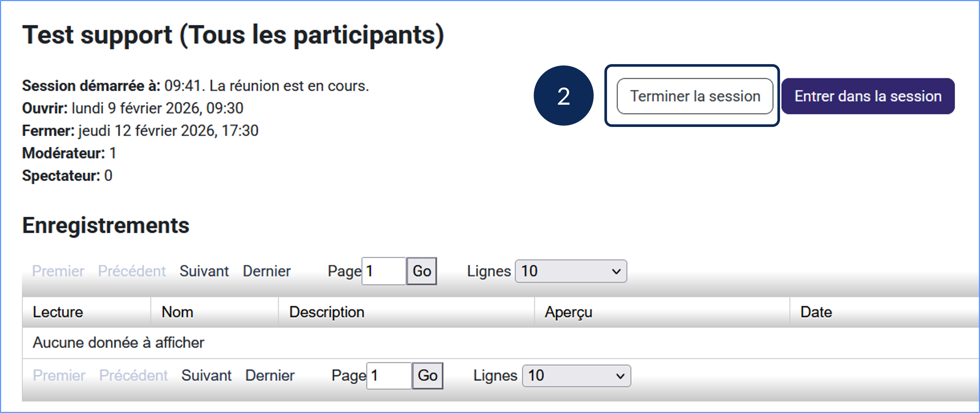
Task: Click Dernier in the bottom pager
Action: coord(270,376)
